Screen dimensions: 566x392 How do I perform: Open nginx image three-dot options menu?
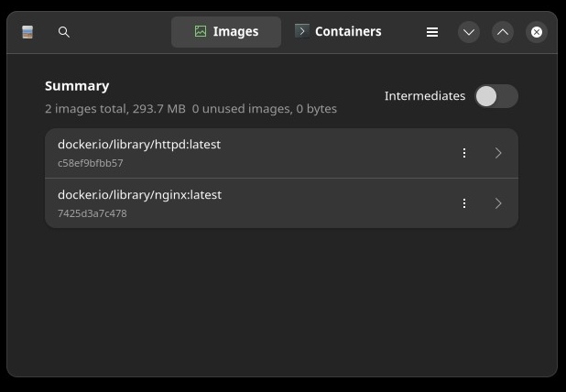click(x=464, y=203)
